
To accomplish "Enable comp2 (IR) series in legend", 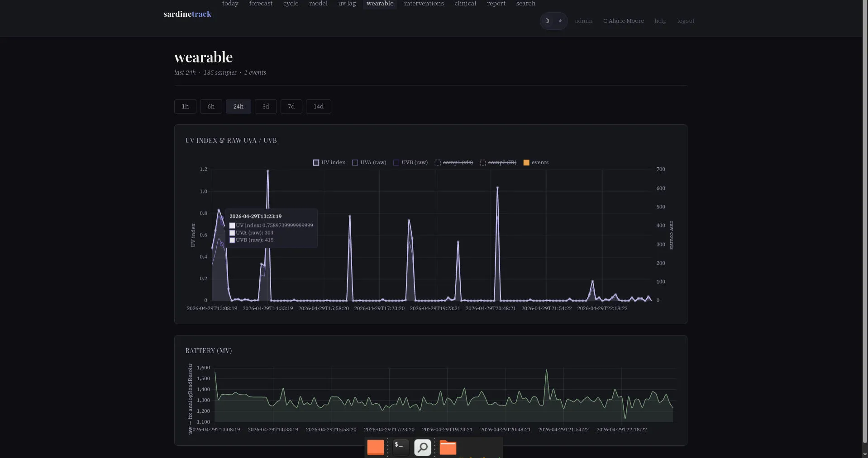I will 498,162.
